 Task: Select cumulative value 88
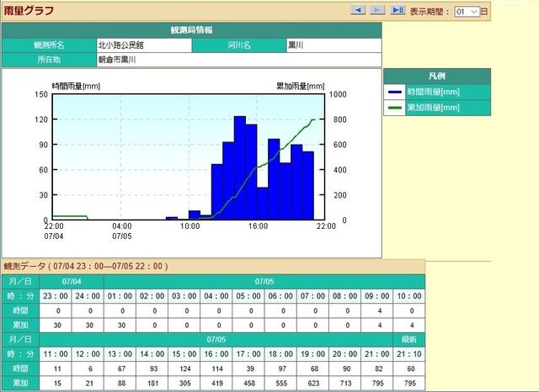121,383
